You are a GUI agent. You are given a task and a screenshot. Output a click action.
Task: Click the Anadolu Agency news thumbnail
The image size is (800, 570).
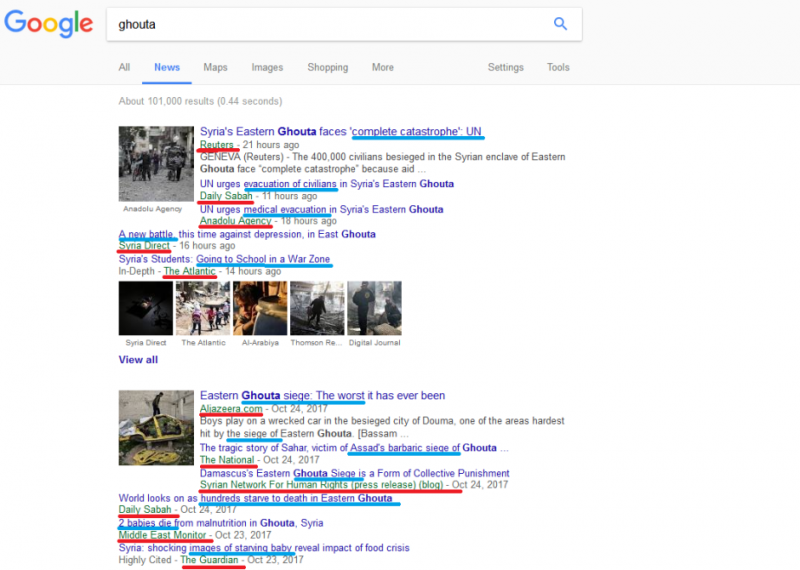click(156, 164)
